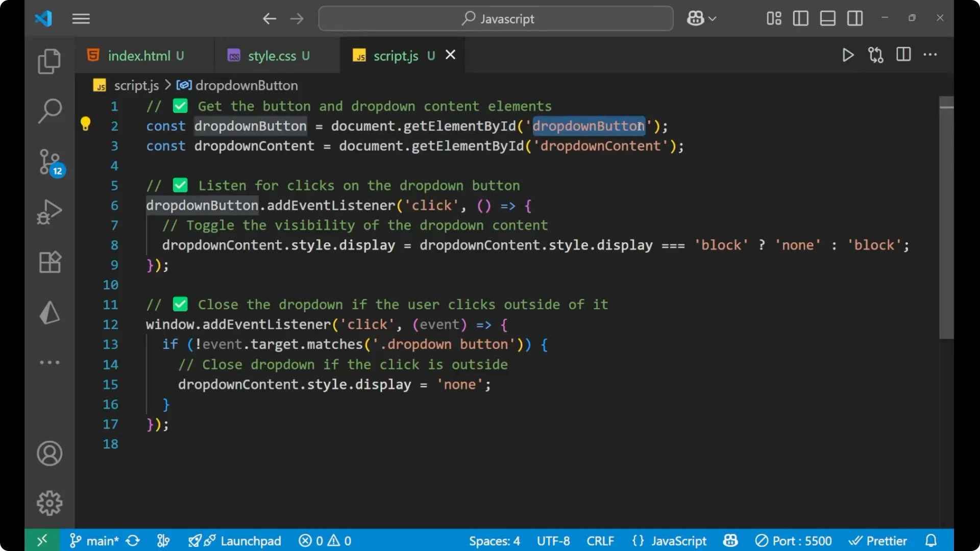Toggle the Primary Side Bar visibility
Screen dimensions: 980x551
[800, 18]
